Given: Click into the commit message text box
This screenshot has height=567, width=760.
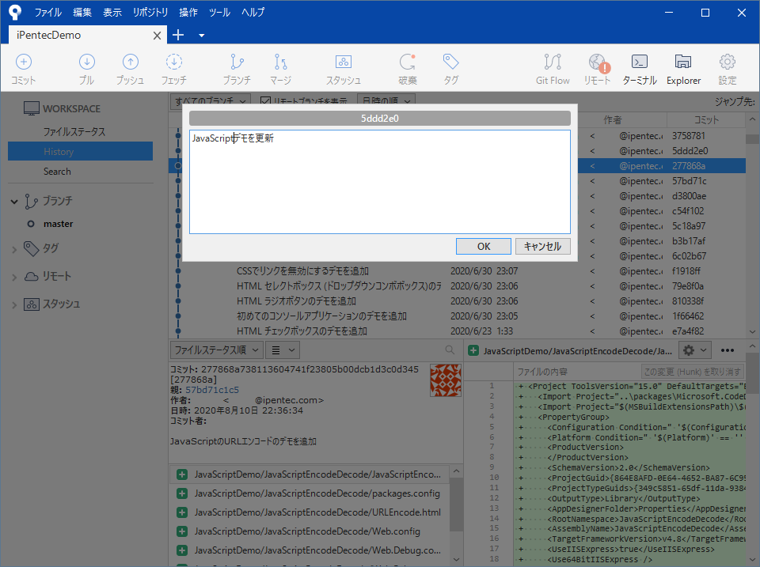Looking at the screenshot, I should [380, 182].
